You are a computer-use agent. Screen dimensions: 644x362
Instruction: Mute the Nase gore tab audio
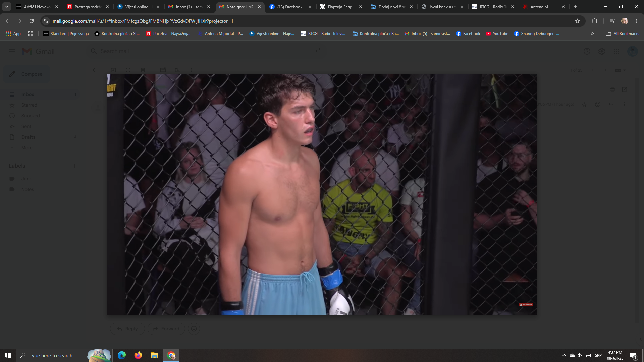[251, 7]
